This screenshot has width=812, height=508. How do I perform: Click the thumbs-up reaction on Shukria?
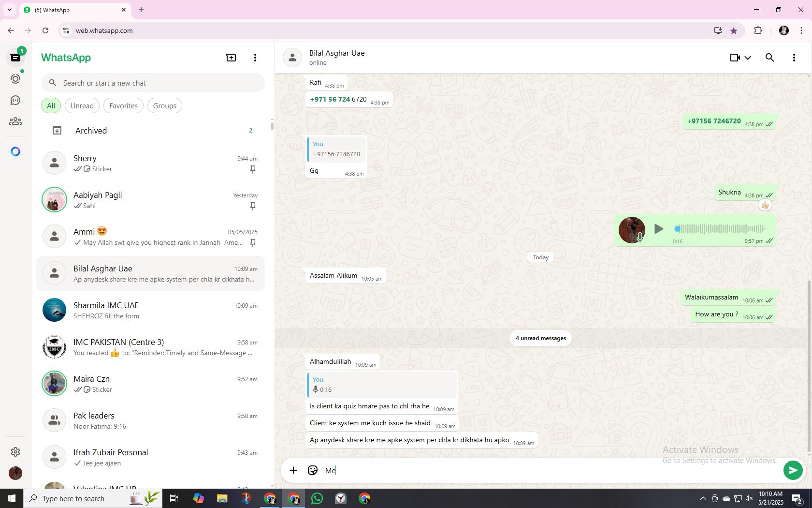[765, 205]
